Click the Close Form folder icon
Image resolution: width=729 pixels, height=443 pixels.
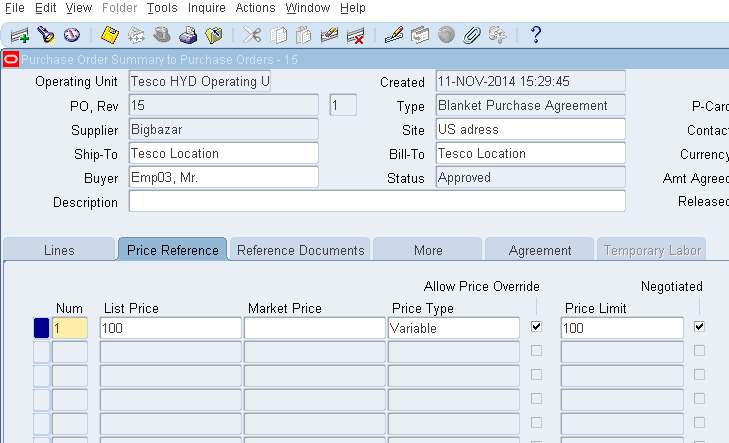click(x=213, y=35)
